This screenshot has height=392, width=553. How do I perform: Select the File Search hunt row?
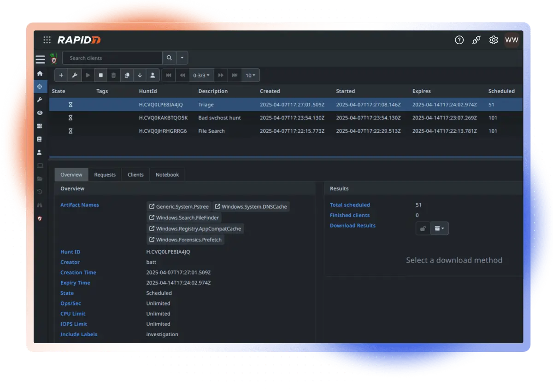285,131
